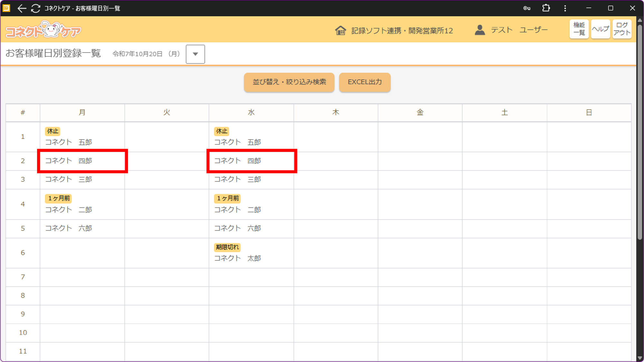Image resolution: width=644 pixels, height=362 pixels.
Task: Click the 休止 badge in Monday column
Action: (52, 131)
